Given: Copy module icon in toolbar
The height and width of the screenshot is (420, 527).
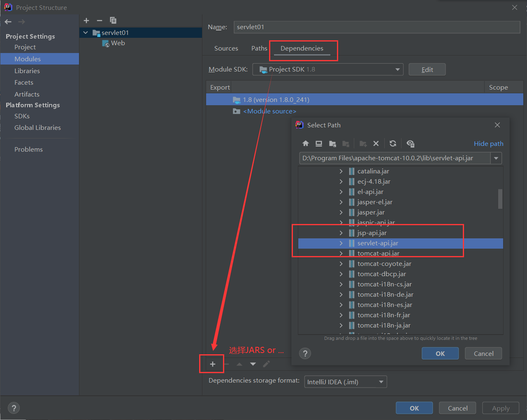Looking at the screenshot, I should 113,21.
